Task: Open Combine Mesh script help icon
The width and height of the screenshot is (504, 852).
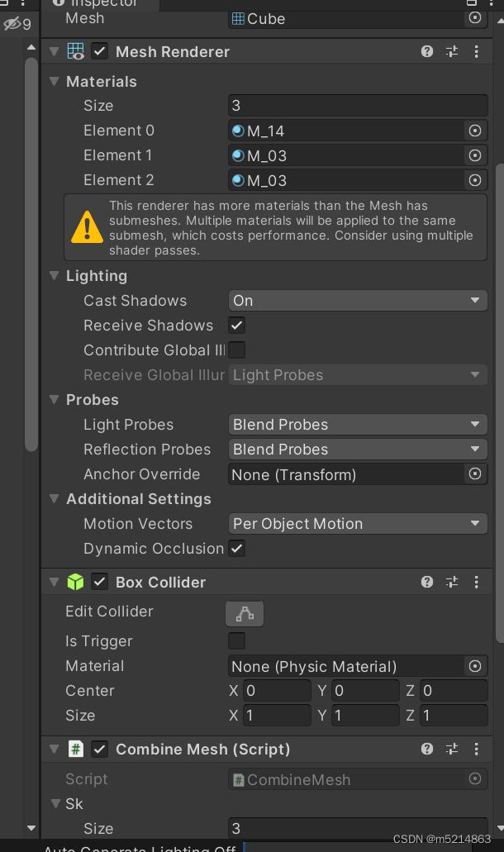Action: 427,750
